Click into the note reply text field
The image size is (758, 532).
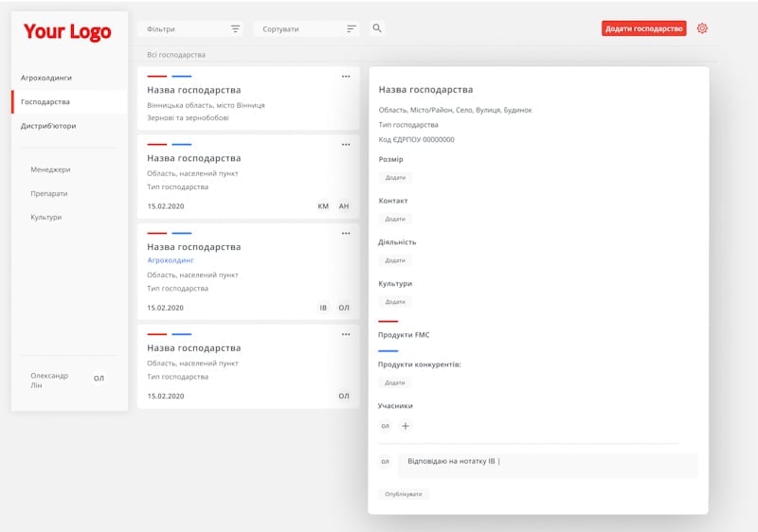(x=550, y=462)
